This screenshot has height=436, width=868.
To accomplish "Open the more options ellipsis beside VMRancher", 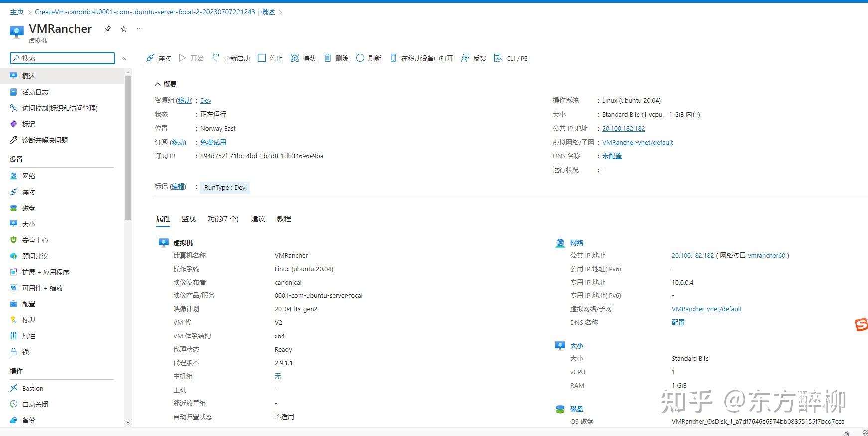I will (140, 29).
